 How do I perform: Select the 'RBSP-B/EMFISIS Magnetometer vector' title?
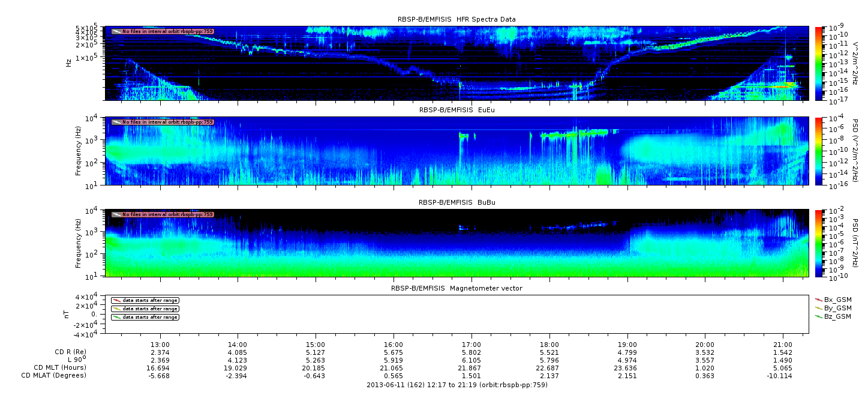[456, 288]
